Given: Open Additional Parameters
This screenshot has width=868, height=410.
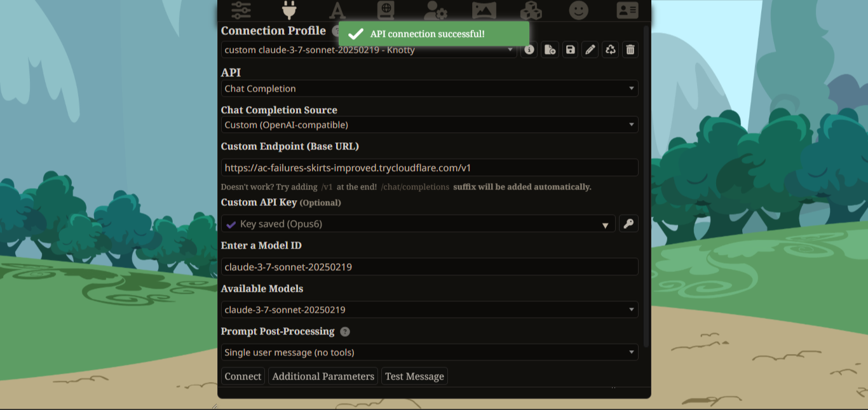Looking at the screenshot, I should 323,376.
